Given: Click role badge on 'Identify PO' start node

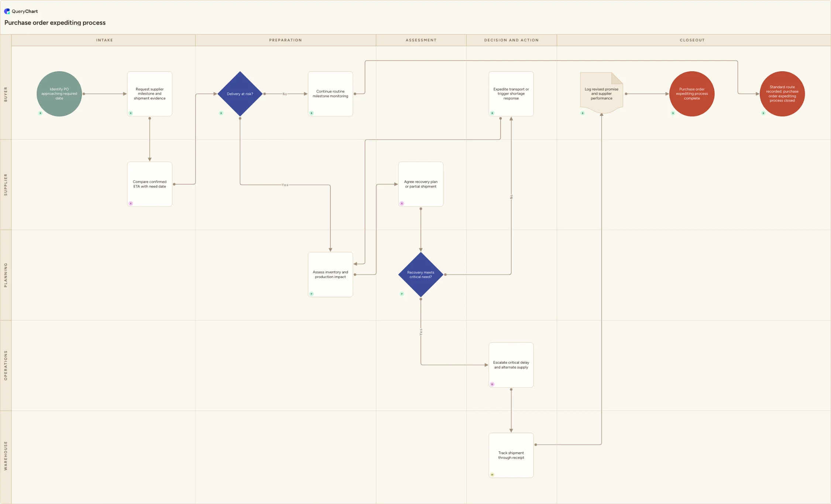Looking at the screenshot, I should (x=40, y=113).
